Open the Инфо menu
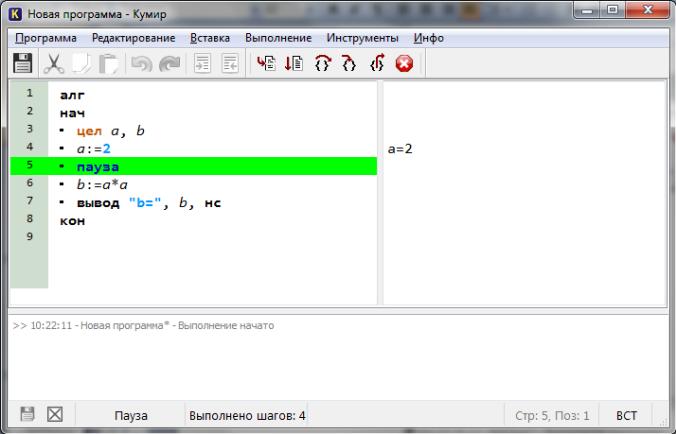This screenshot has height=434, width=676. tap(429, 38)
